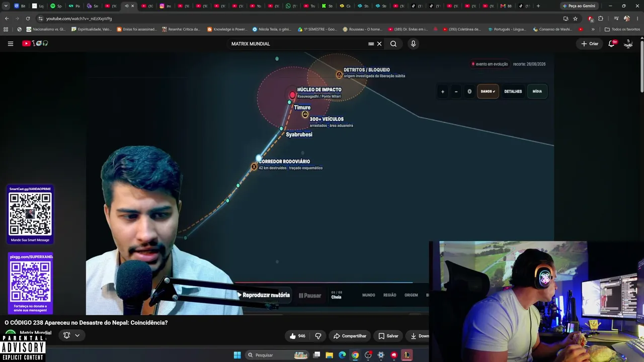This screenshot has width=644, height=362.
Task: Switch to the MÍDIA view
Action: [537, 92]
